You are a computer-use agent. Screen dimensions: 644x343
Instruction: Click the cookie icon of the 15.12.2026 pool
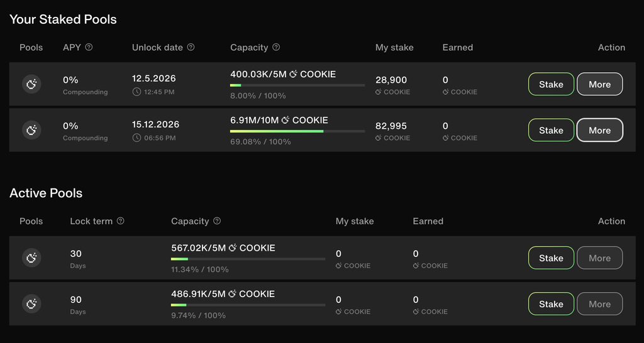(31, 130)
